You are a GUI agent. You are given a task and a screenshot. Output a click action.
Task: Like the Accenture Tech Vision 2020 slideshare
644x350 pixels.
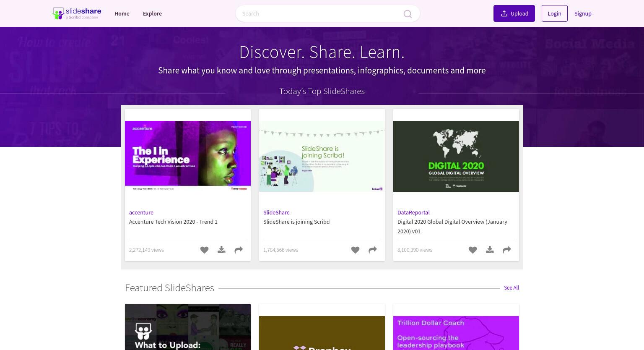pyautogui.click(x=204, y=250)
